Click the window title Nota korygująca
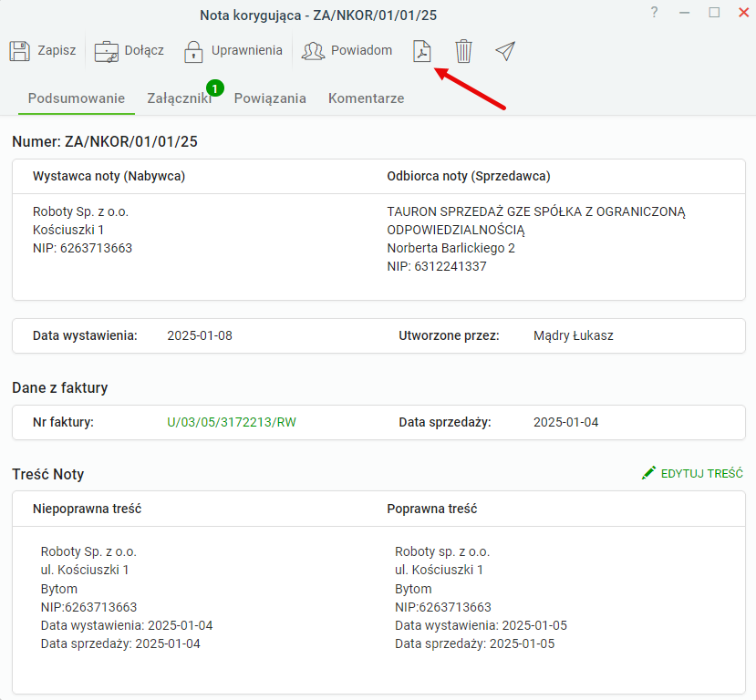This screenshot has height=700, width=756. point(318,15)
